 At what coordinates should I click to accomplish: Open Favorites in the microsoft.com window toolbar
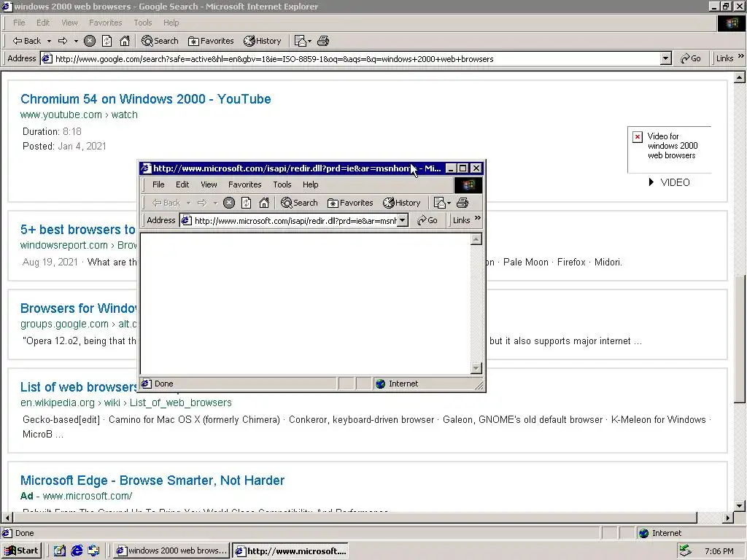(x=350, y=203)
